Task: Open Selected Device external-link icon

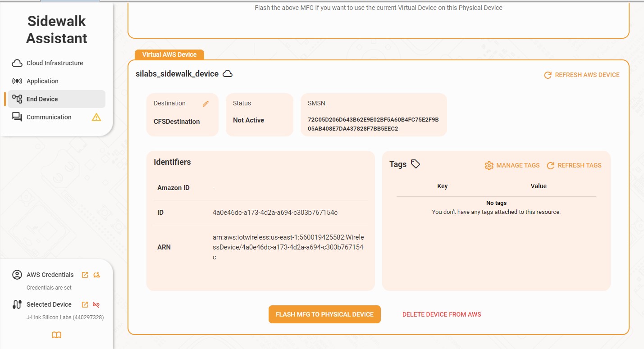Action: coord(85,304)
